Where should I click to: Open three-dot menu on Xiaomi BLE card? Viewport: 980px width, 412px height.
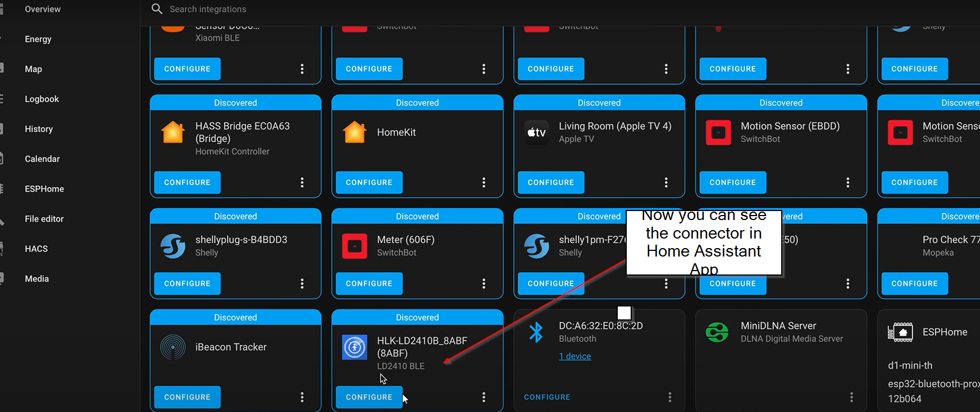[x=302, y=69]
